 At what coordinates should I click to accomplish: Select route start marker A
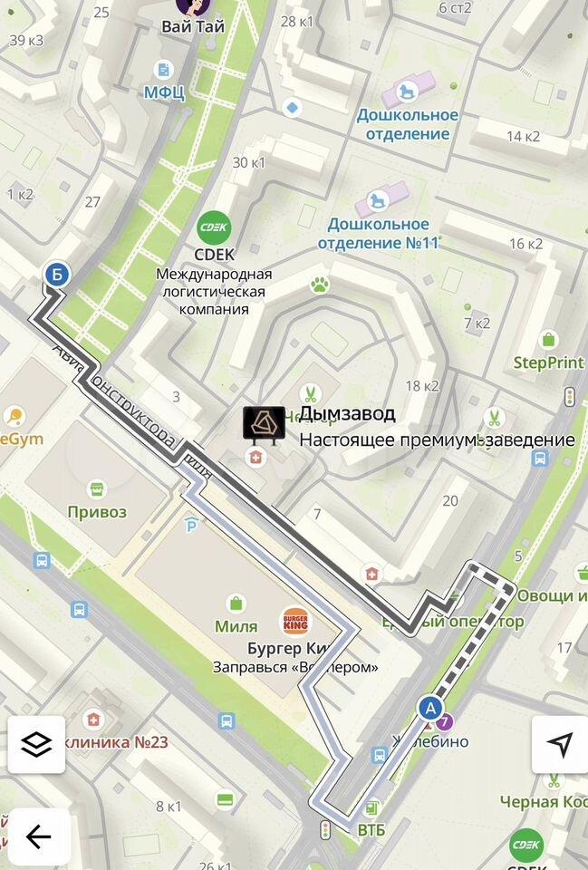[430, 708]
